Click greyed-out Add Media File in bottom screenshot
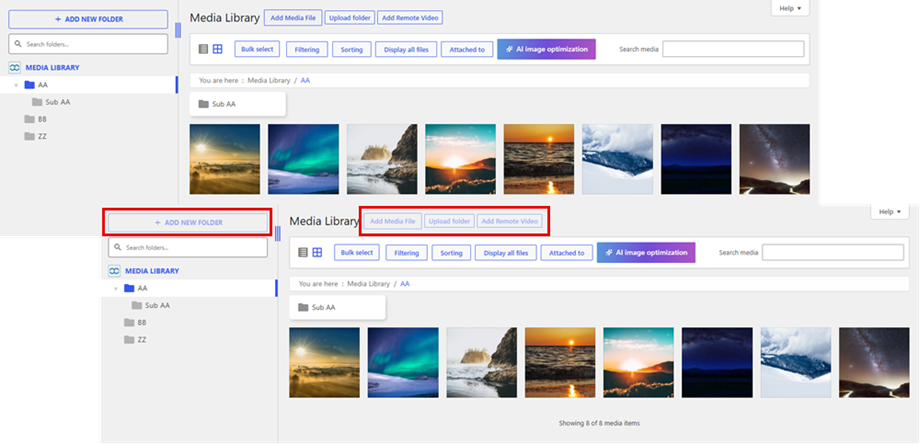Screen dimensions: 920x444 coord(393,221)
